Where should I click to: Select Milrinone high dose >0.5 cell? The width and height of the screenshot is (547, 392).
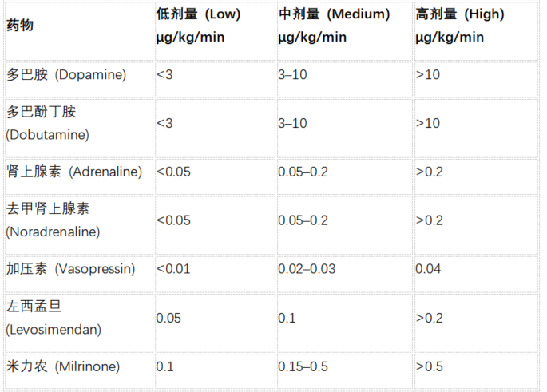[476, 371]
